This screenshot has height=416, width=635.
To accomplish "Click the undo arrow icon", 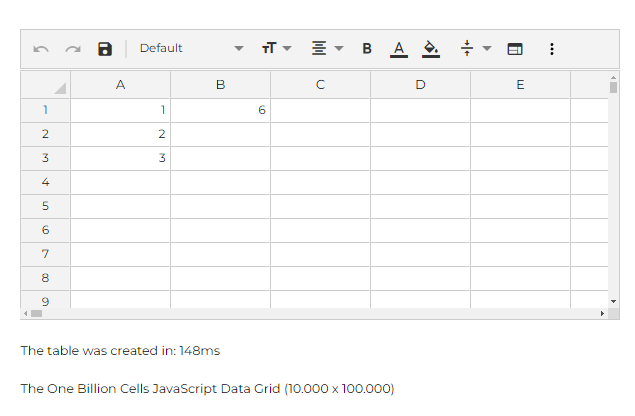I will coord(41,49).
